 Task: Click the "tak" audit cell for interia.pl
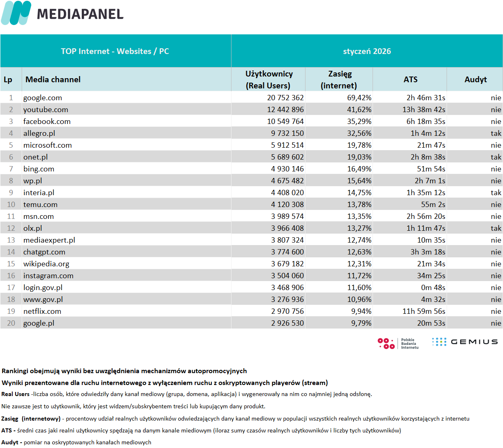(x=496, y=193)
